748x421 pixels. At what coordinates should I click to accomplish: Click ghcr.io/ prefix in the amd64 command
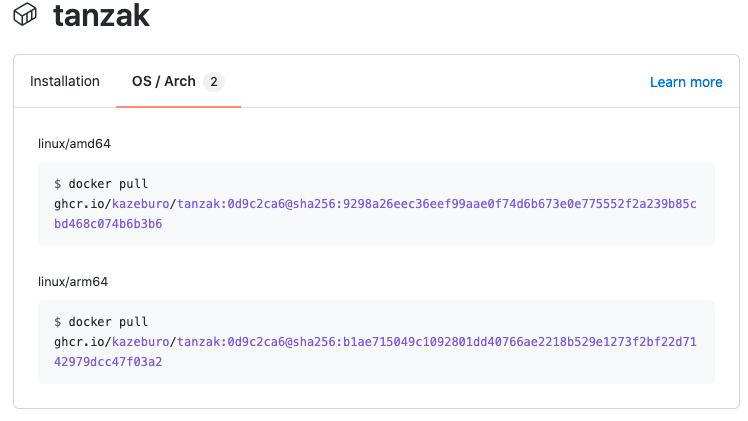click(x=83, y=204)
